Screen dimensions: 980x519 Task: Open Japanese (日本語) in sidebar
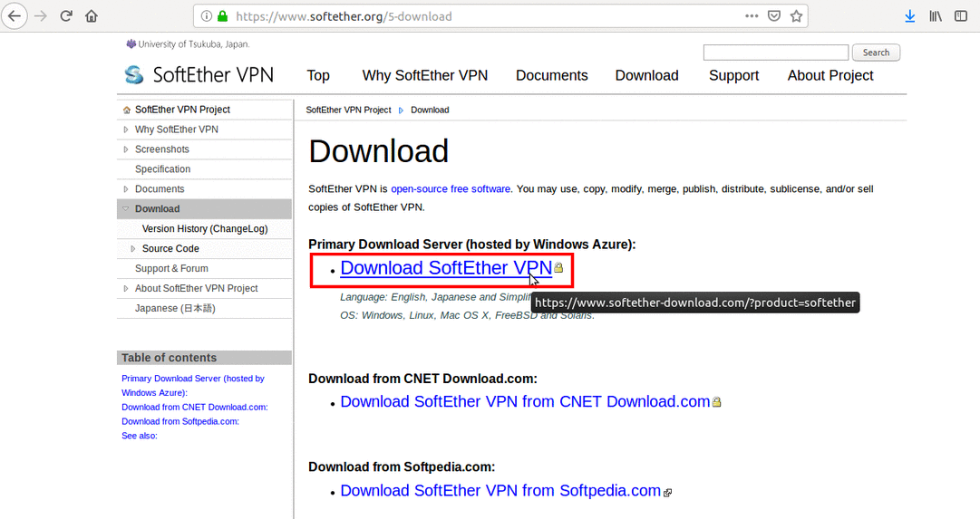pos(175,309)
